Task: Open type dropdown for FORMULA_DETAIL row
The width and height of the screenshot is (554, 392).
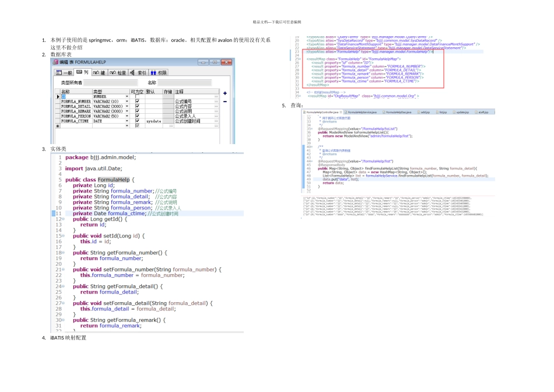Action: click(x=127, y=106)
